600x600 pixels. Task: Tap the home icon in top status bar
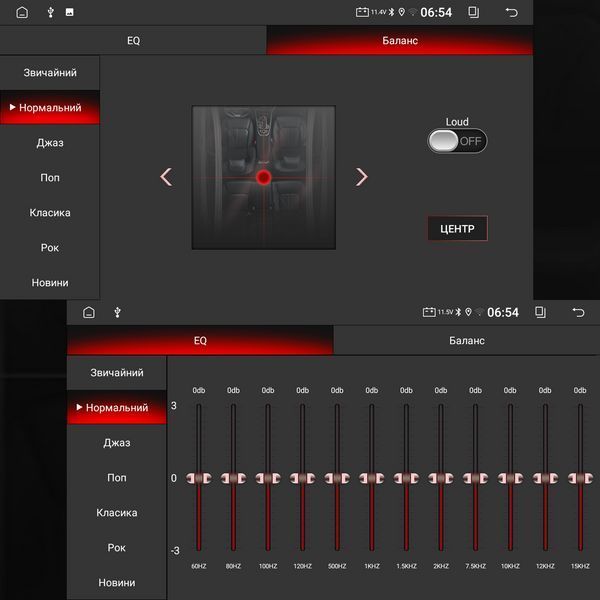(x=22, y=12)
